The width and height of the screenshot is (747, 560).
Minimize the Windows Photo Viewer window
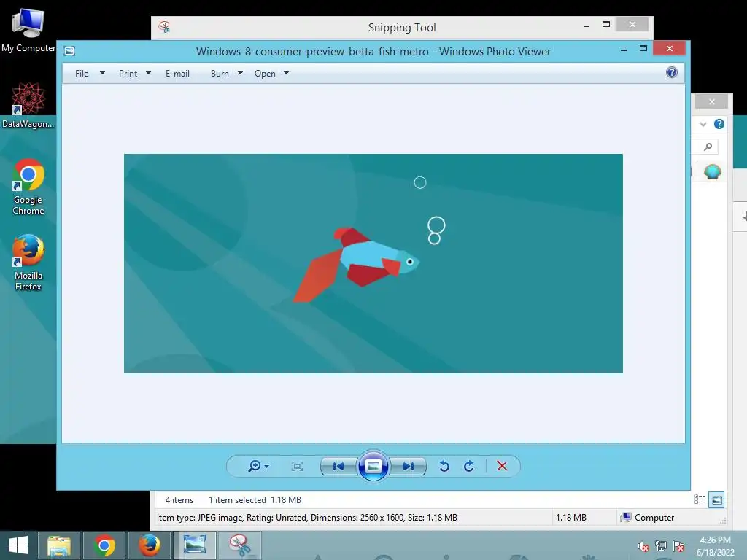(623, 50)
